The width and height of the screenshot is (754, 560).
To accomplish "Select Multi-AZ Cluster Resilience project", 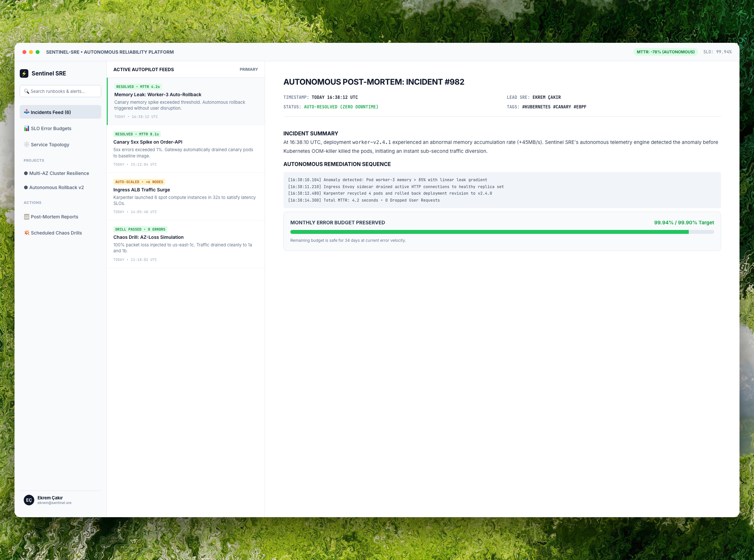I will coord(60,173).
